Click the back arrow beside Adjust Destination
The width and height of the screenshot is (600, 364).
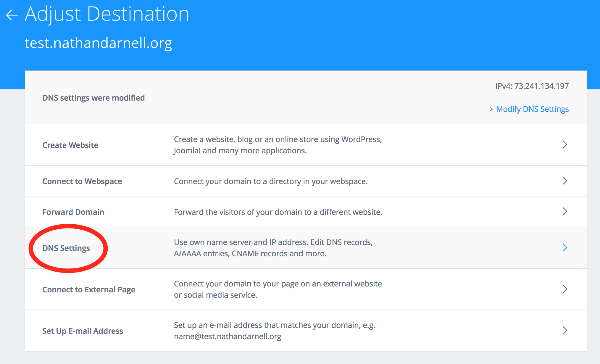(x=12, y=15)
